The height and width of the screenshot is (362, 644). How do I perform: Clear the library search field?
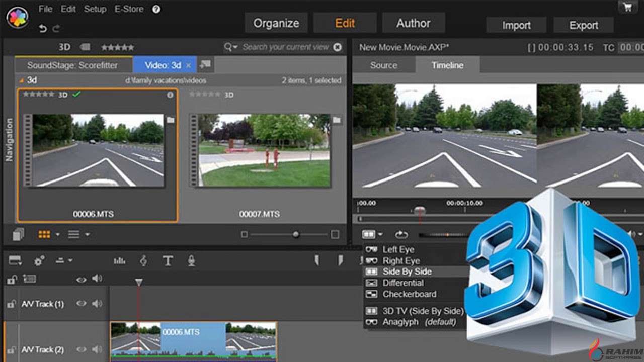[337, 47]
